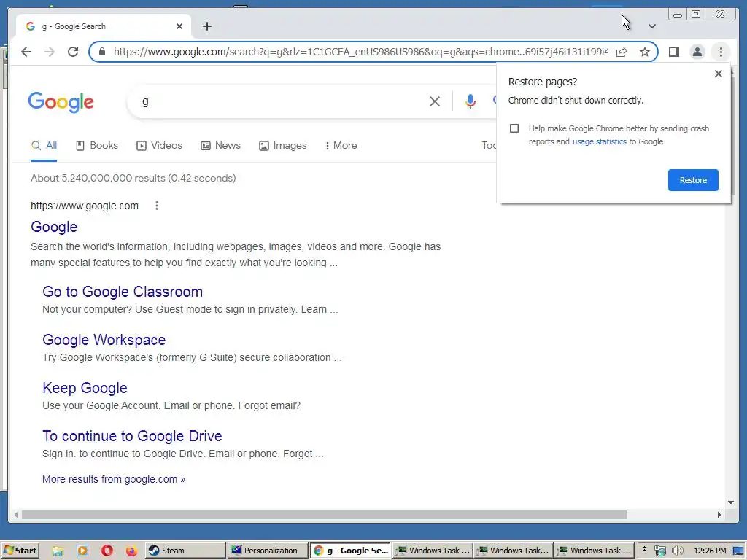
Task: Open the Google result title link
Action: tap(54, 227)
